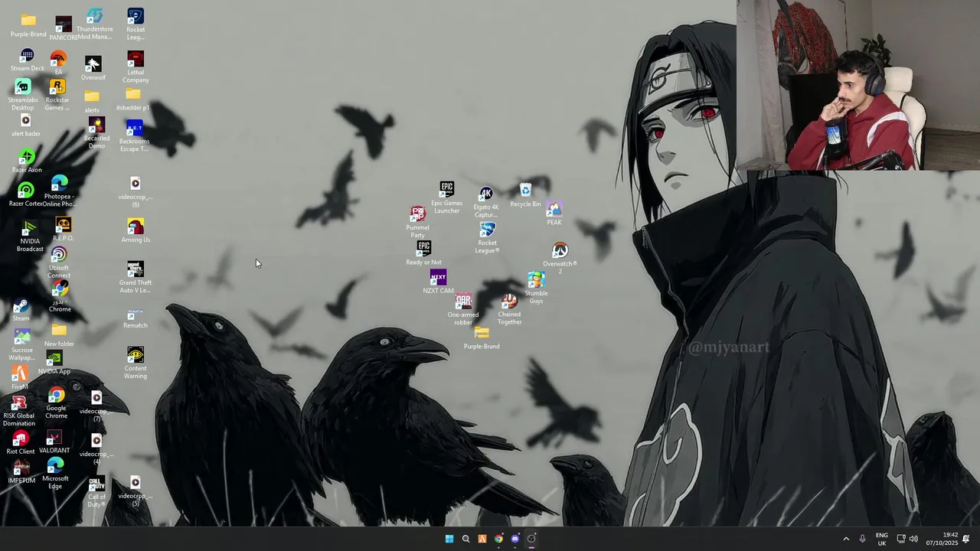Select Photopea Online Photo Editor shortcut
This screenshot has width=980, height=551.
(x=59, y=191)
